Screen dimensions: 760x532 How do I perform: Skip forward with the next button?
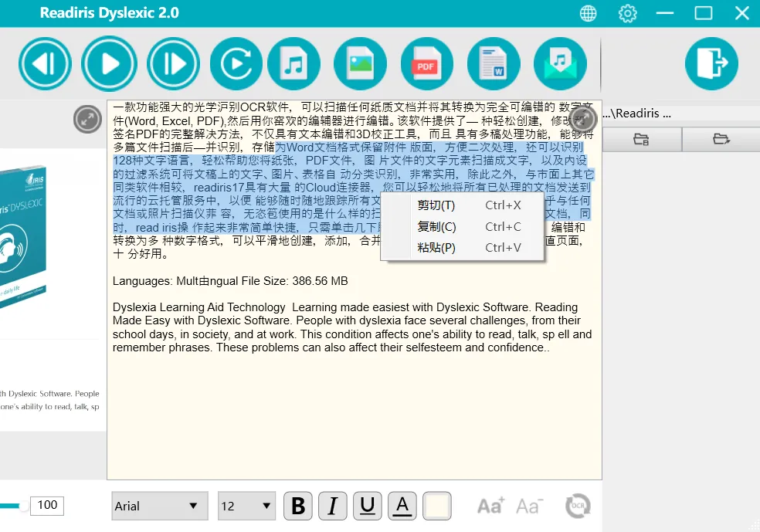tap(173, 63)
